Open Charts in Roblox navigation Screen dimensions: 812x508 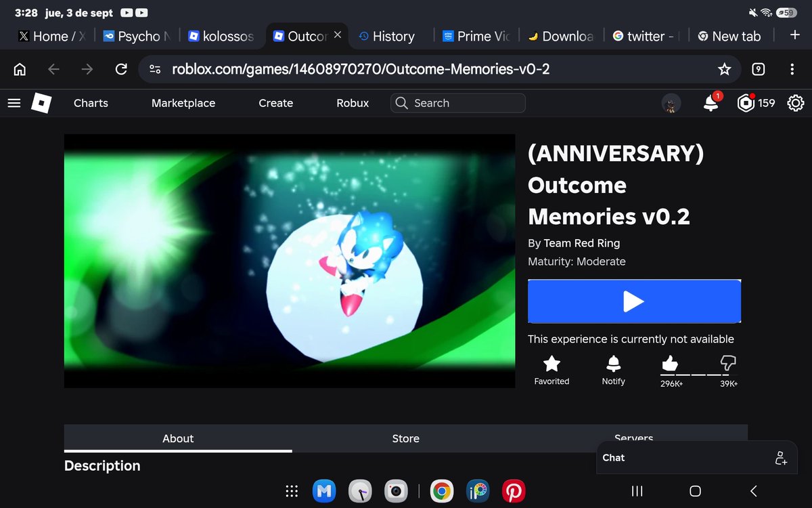point(91,103)
